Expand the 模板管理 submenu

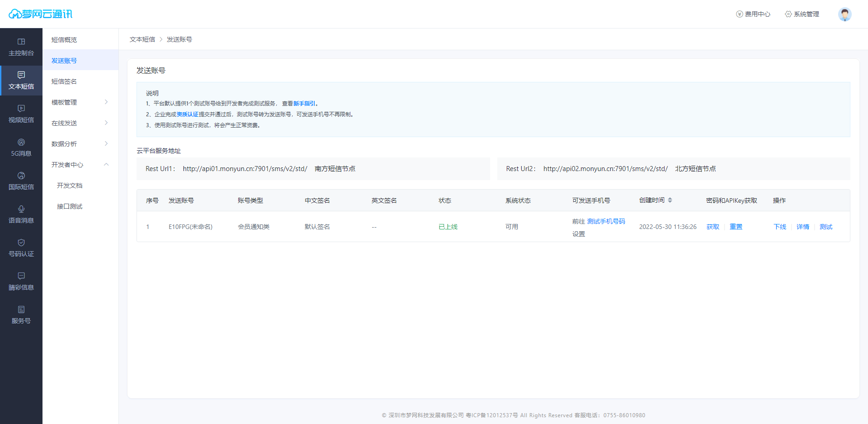point(80,102)
